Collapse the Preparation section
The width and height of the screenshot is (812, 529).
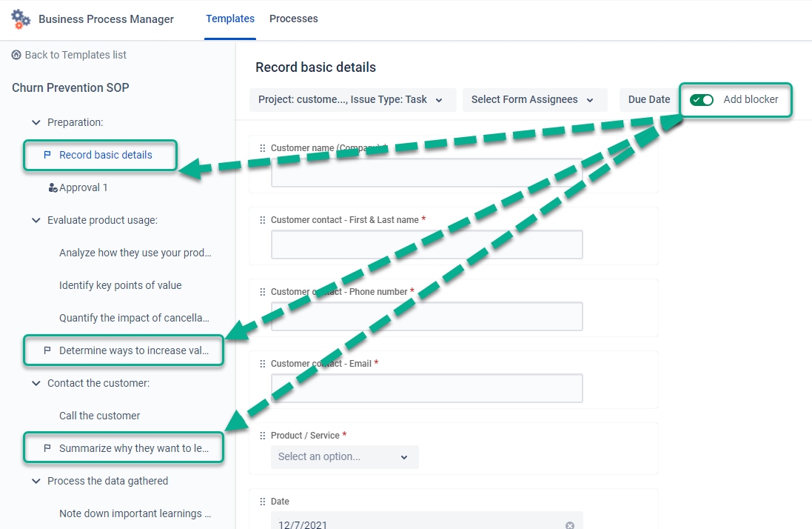[36, 122]
